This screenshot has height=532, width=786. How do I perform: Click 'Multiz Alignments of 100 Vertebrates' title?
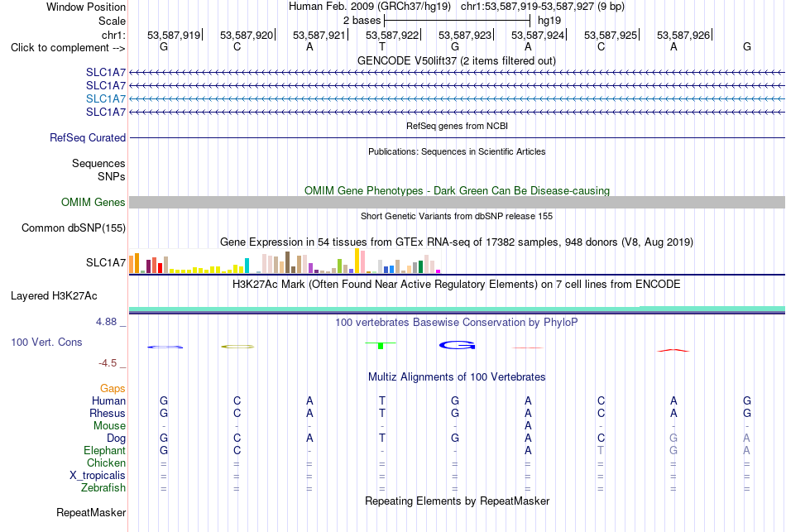[457, 377]
